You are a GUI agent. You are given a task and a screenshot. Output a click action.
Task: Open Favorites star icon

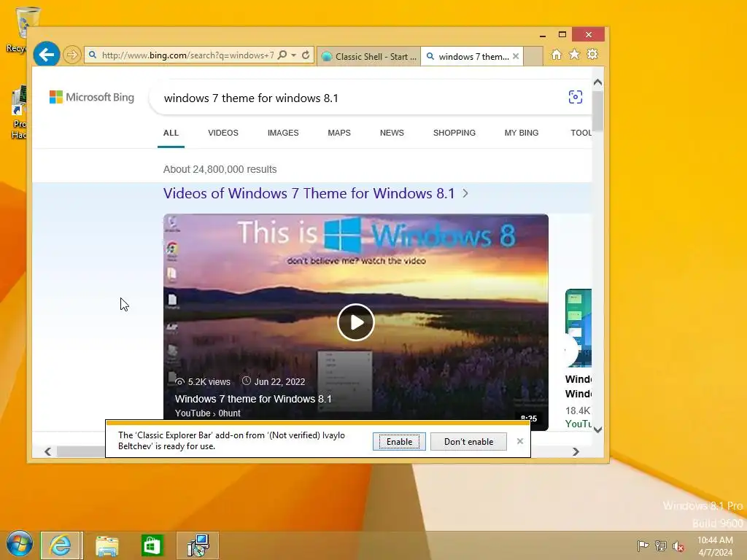point(575,55)
